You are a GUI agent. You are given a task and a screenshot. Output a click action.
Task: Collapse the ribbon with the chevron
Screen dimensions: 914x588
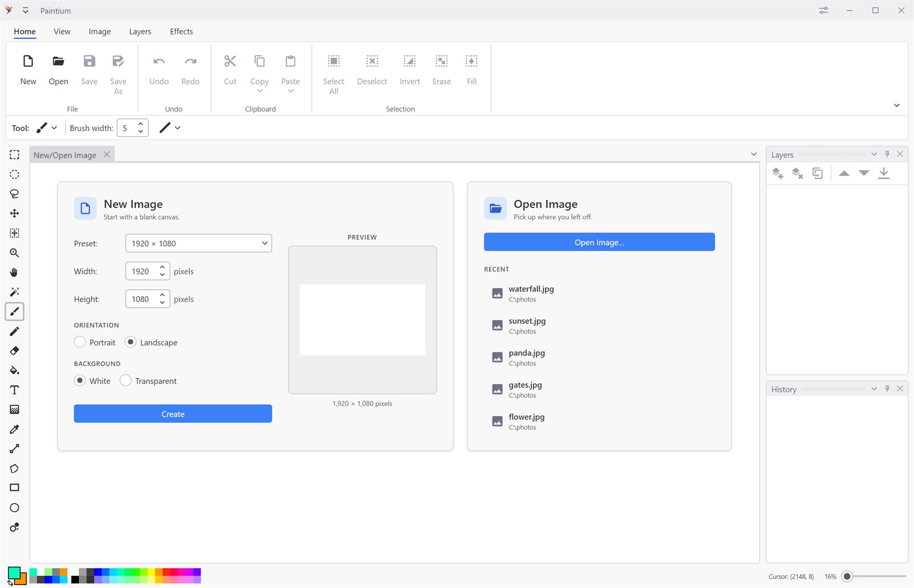click(x=896, y=105)
